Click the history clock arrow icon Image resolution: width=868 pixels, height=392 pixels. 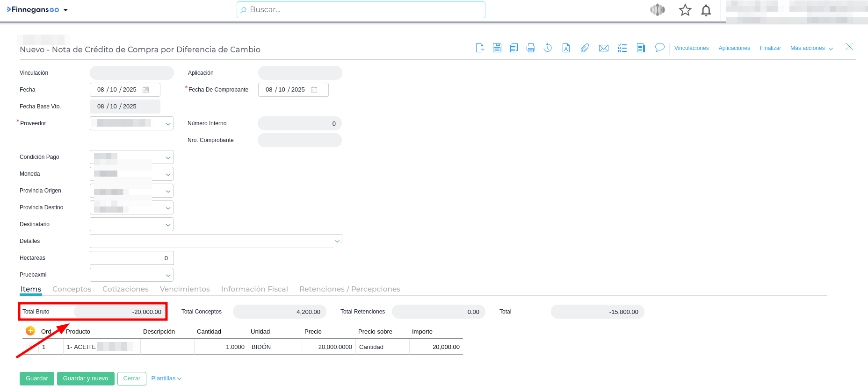(x=548, y=48)
